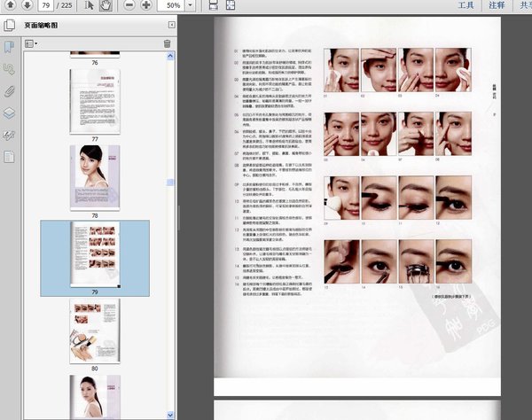532x420 pixels.
Task: Open the Bookmarks panel in sidebar
Action: (9, 46)
